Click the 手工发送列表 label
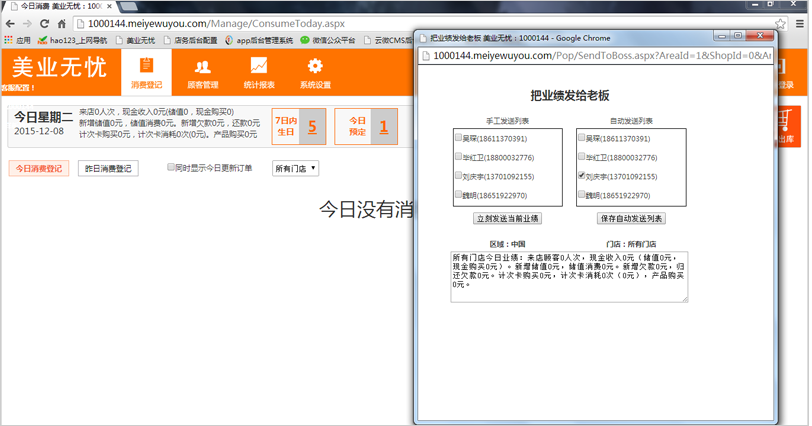 click(x=508, y=121)
